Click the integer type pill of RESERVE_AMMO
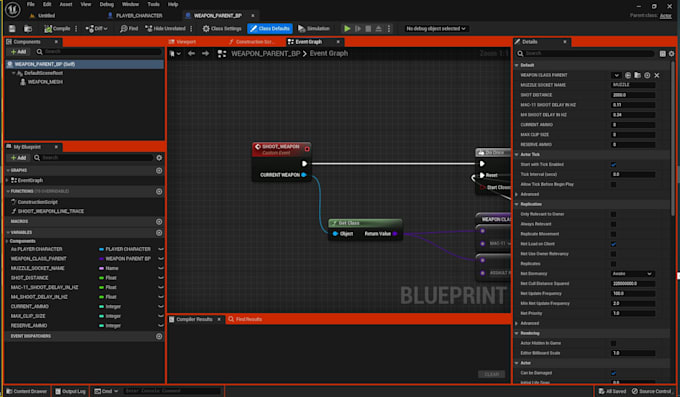 click(101, 325)
